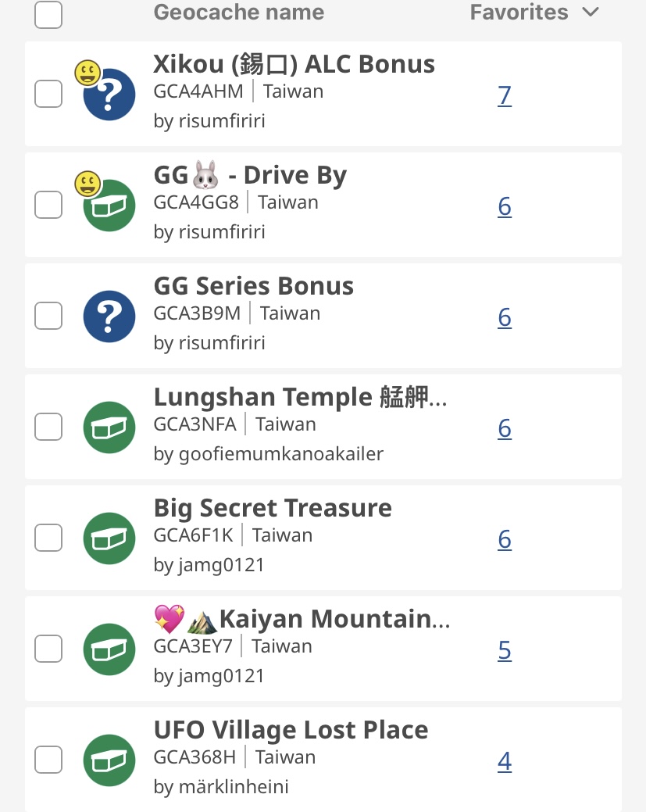Sort by Geocache name column header
This screenshot has height=812, width=646.
click(x=239, y=12)
